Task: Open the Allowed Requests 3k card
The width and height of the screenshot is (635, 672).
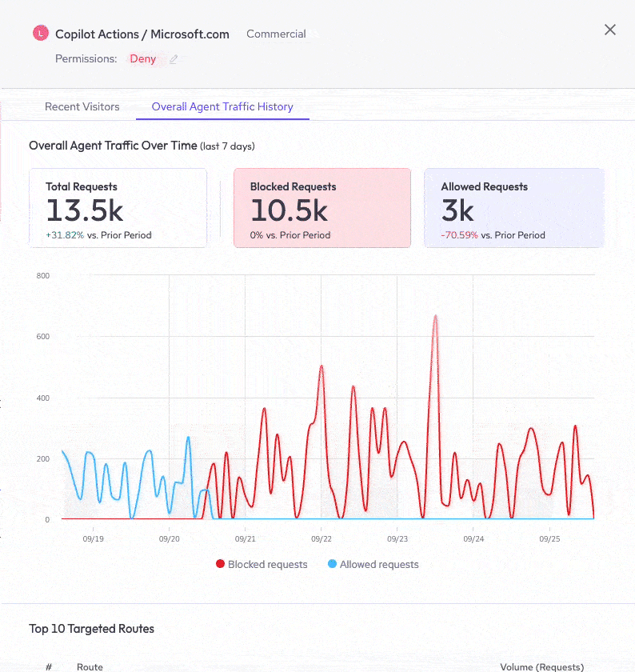Action: coord(513,208)
